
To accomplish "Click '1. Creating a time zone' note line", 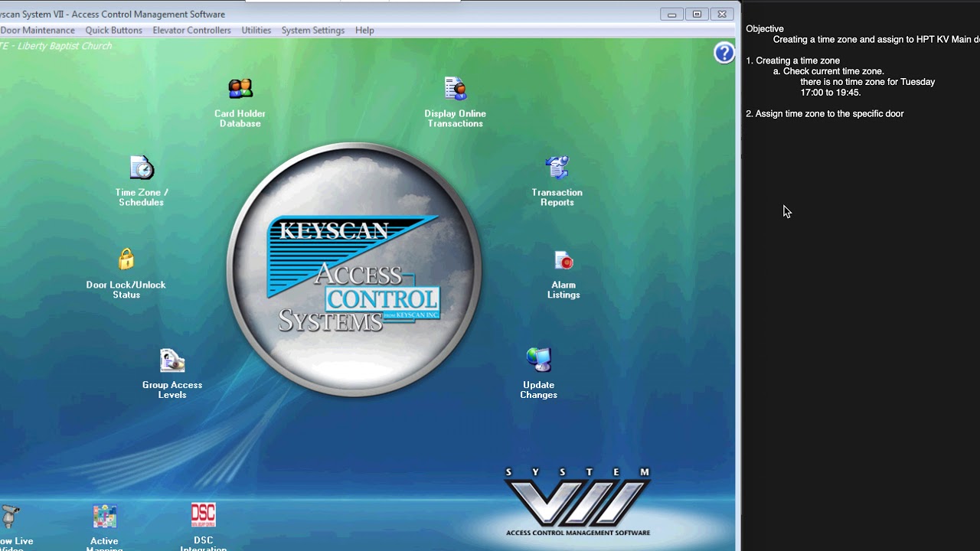I will (x=792, y=60).
